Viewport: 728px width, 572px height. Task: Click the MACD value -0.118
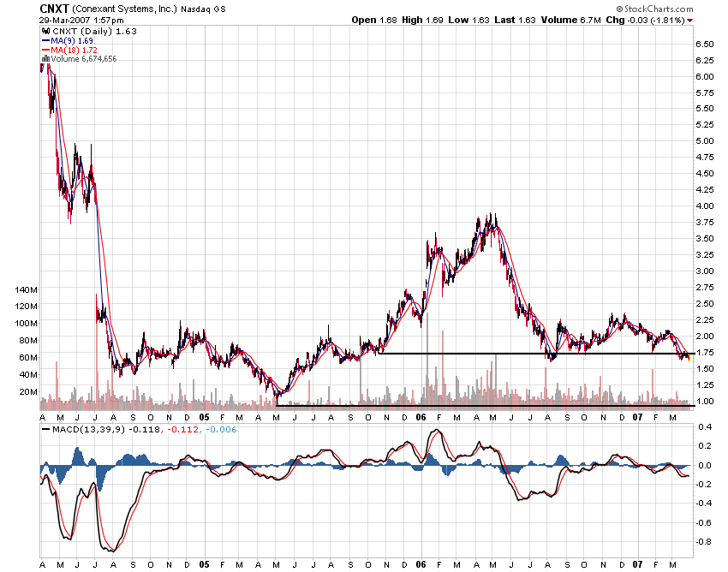(x=145, y=430)
